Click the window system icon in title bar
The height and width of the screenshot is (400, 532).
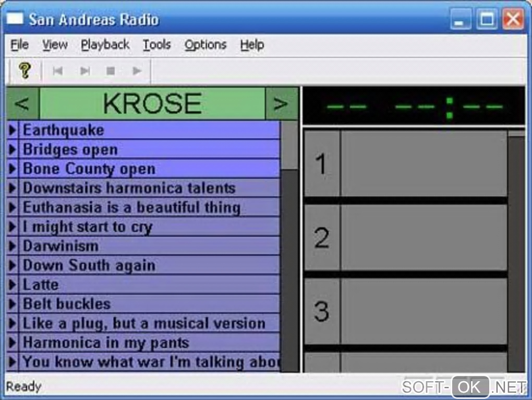(15, 19)
